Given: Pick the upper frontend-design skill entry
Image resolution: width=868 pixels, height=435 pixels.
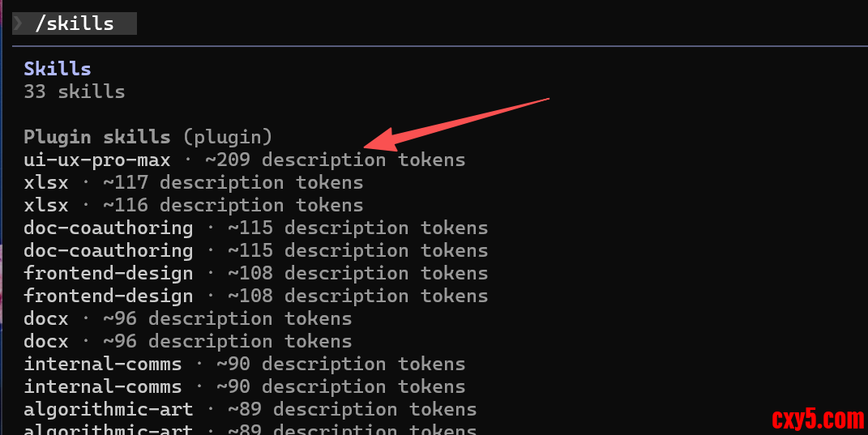Looking at the screenshot, I should (109, 273).
